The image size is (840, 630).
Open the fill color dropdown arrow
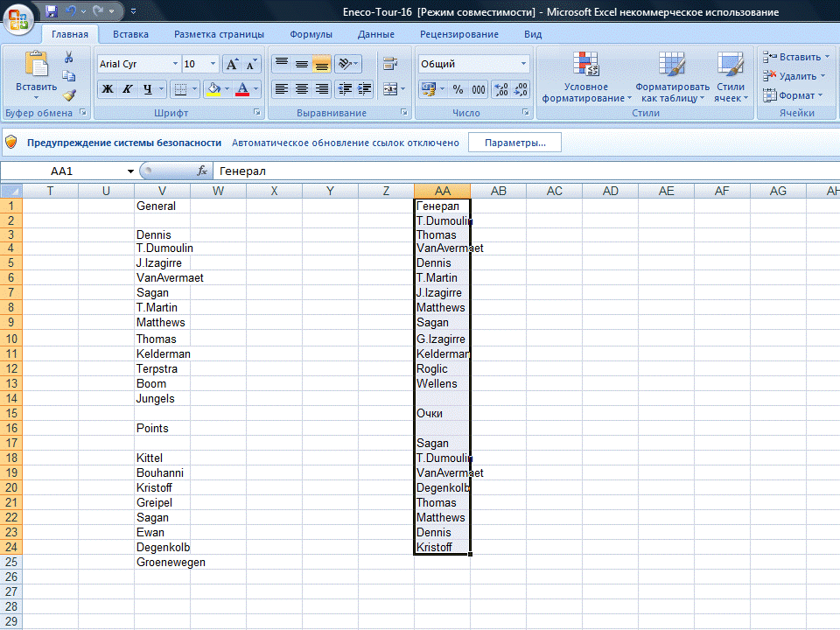tap(227, 89)
